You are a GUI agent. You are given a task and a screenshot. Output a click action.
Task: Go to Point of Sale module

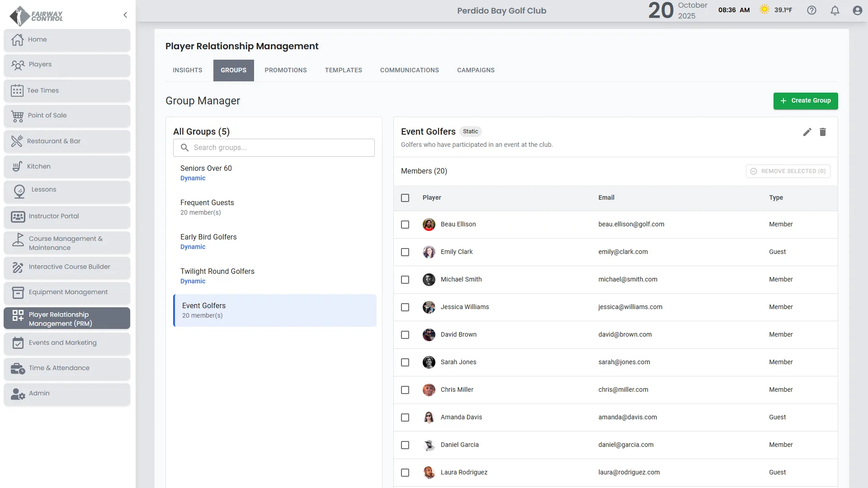pos(67,116)
